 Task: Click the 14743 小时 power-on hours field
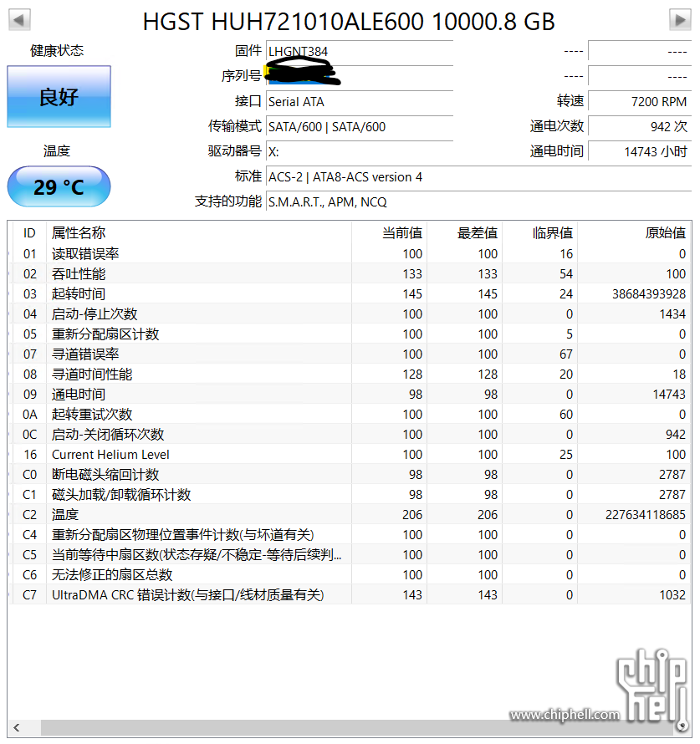point(640,152)
